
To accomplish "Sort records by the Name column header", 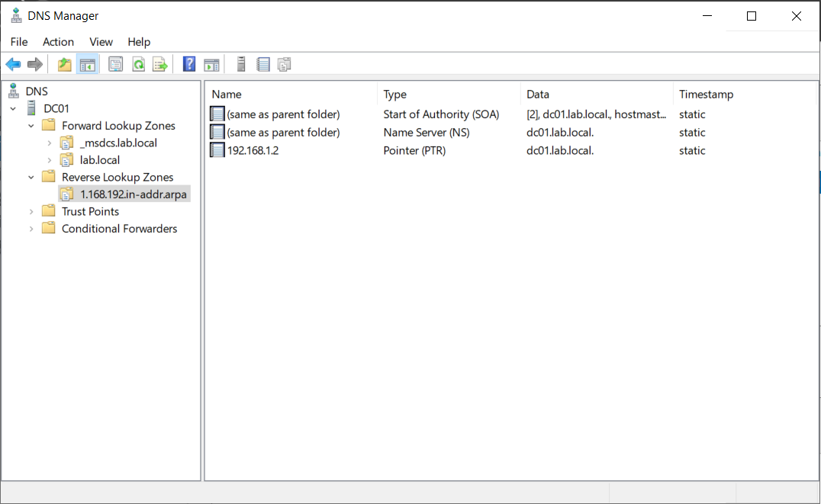I will [226, 94].
